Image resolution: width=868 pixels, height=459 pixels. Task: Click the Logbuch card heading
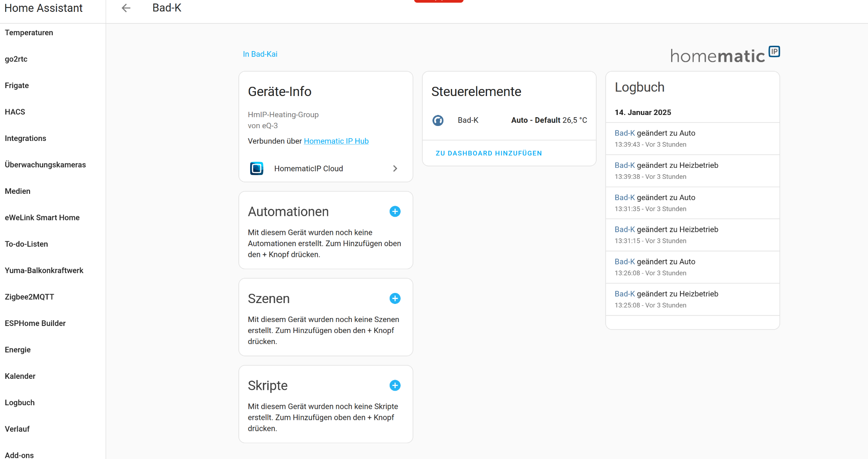coord(639,87)
